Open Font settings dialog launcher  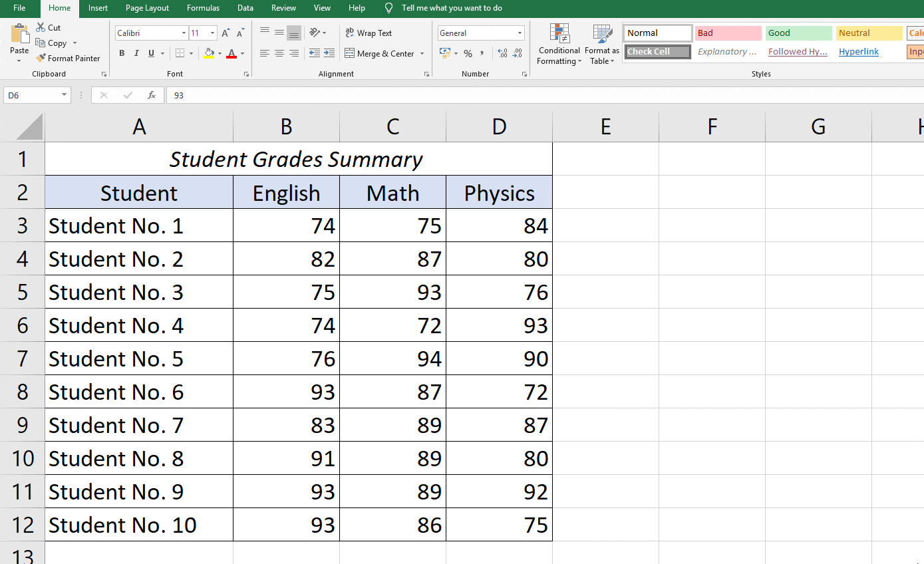(247, 74)
